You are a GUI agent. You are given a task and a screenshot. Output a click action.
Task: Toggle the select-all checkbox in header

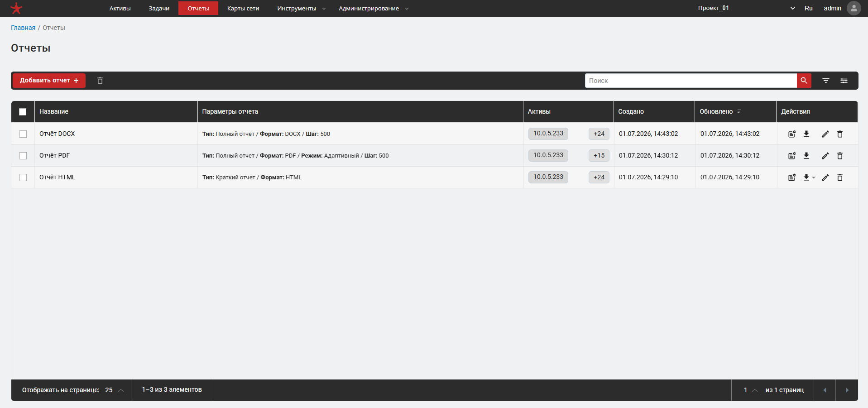pyautogui.click(x=23, y=112)
